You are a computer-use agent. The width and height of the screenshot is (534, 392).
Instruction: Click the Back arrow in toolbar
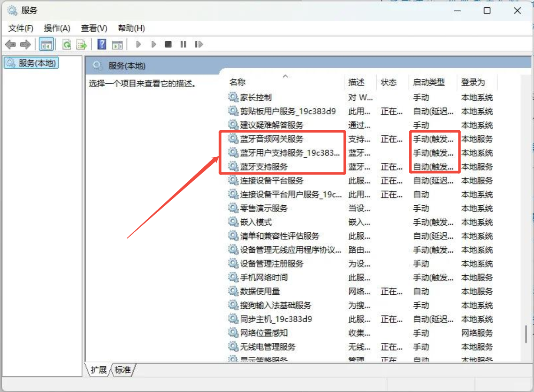[x=10, y=44]
